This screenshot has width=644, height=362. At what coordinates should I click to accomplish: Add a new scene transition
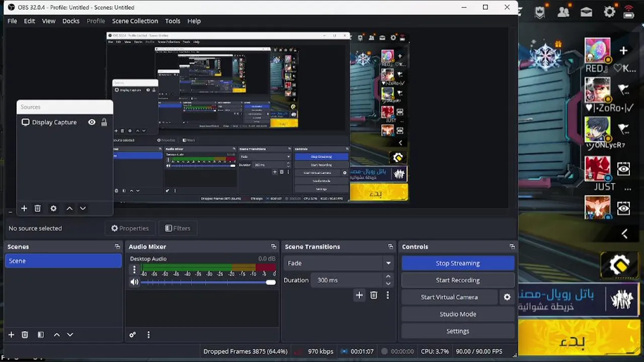359,295
